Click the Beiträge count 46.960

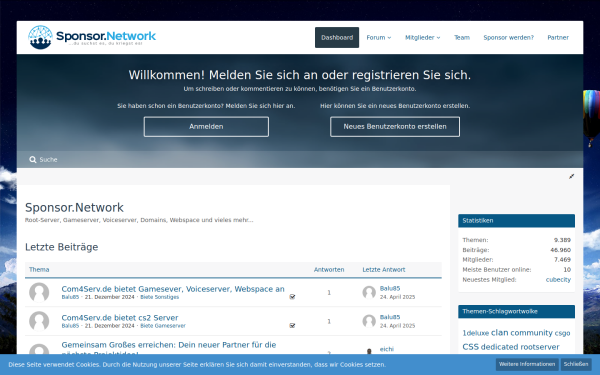(561, 250)
